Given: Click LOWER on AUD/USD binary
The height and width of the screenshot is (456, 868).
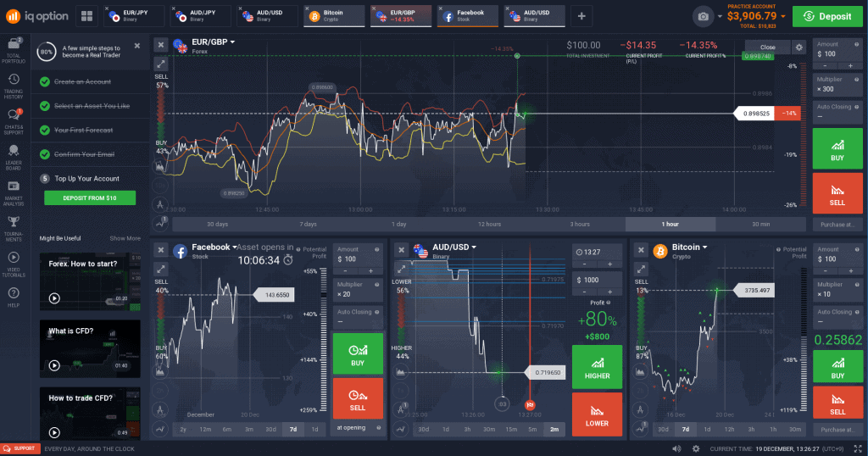Looking at the screenshot, I should coord(597,414).
